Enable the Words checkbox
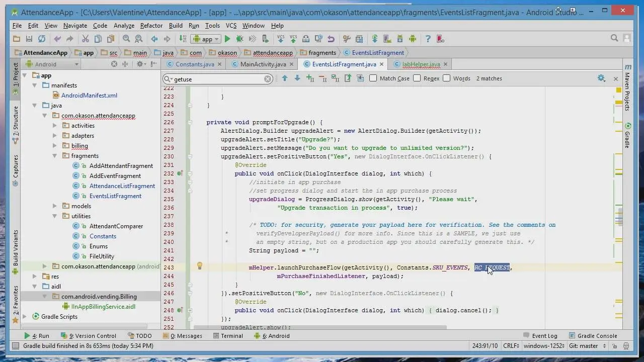The height and width of the screenshot is (362, 644). [x=446, y=78]
